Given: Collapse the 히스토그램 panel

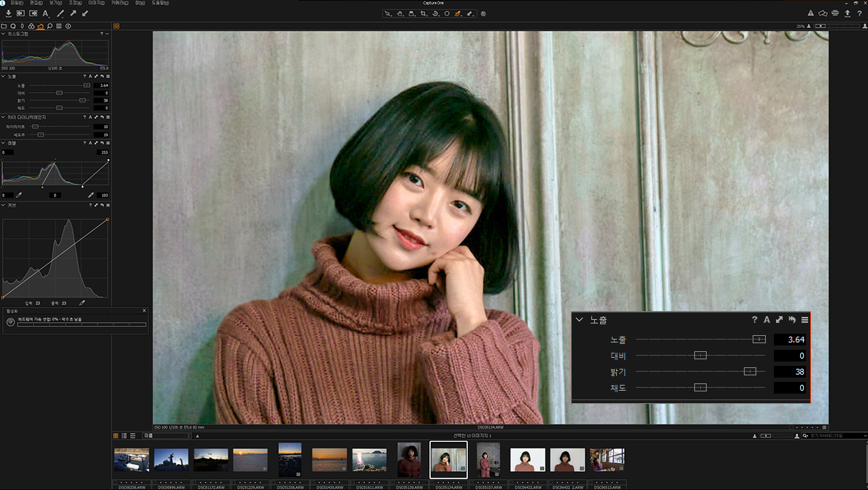Looking at the screenshot, I should click(x=3, y=34).
